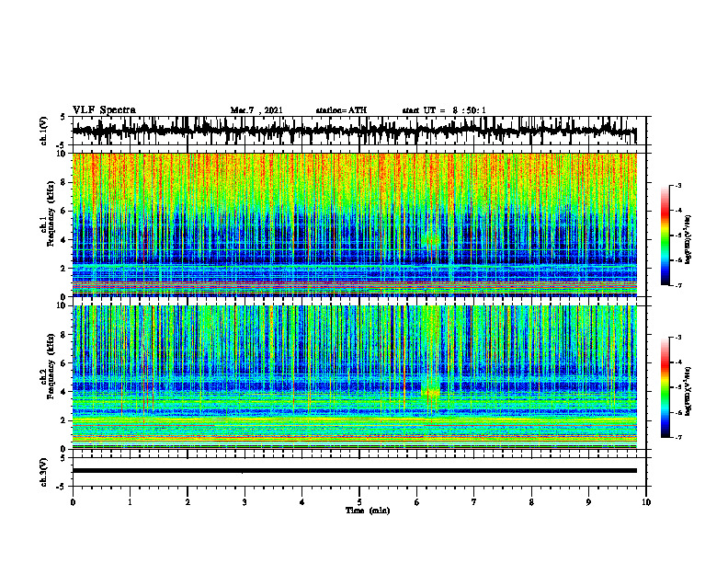Click the "station=ATH" header label

click(x=341, y=110)
